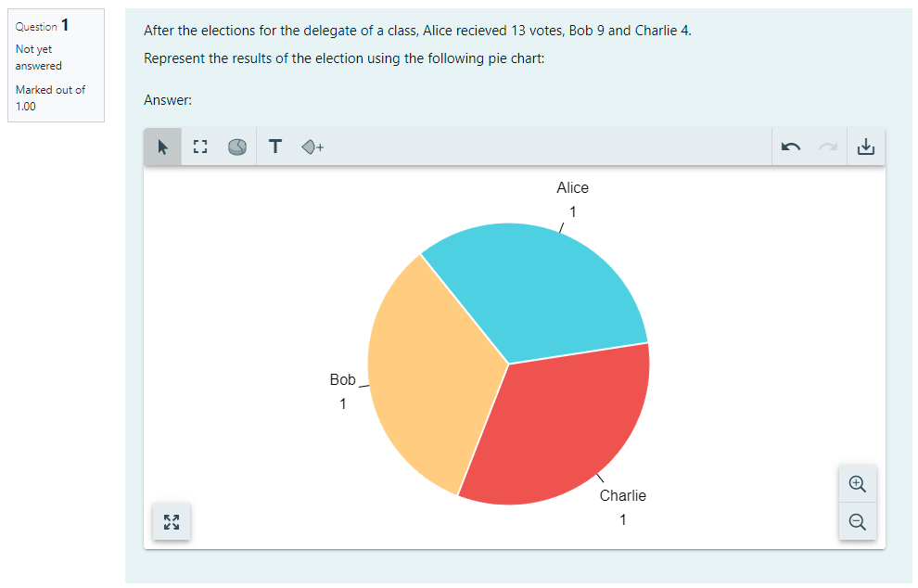Click the Alice label text
The width and height of the screenshot is (918, 588).
tap(572, 188)
